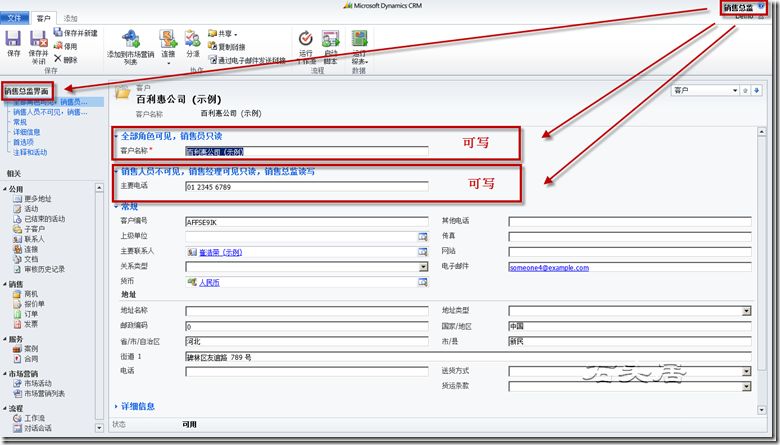The image size is (780, 445).
Task: Click the someone4@example.com email link
Action: click(x=549, y=267)
